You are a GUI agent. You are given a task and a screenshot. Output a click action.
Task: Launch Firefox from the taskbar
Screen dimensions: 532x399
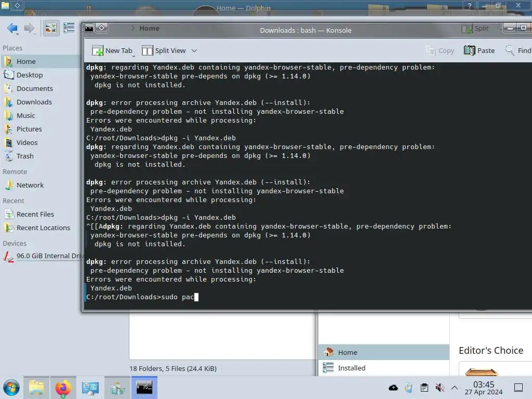[63, 388]
